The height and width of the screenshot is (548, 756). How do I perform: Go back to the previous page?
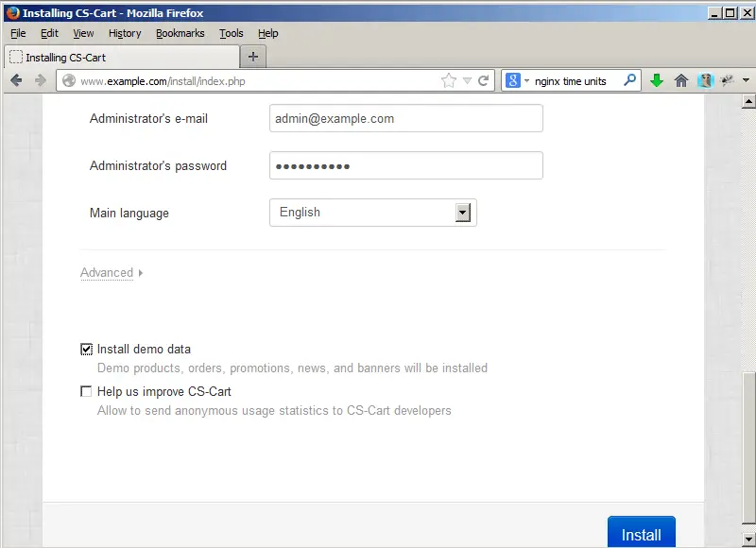click(16, 80)
